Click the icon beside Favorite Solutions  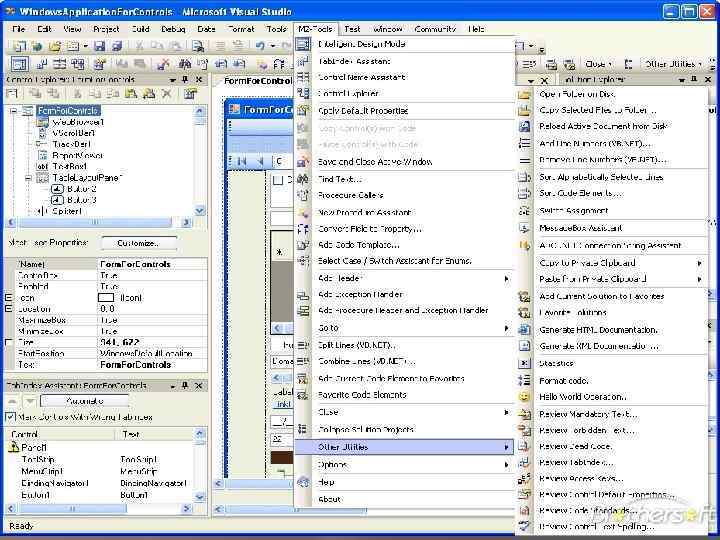click(x=524, y=313)
